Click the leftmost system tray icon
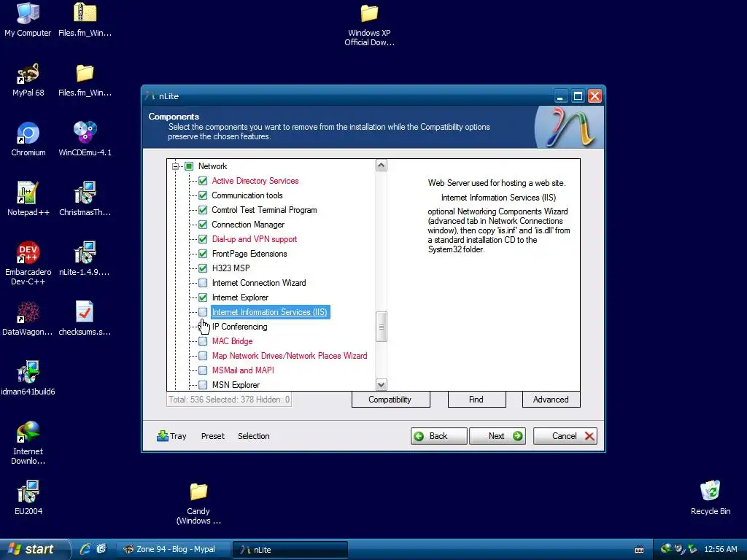 coord(666,549)
